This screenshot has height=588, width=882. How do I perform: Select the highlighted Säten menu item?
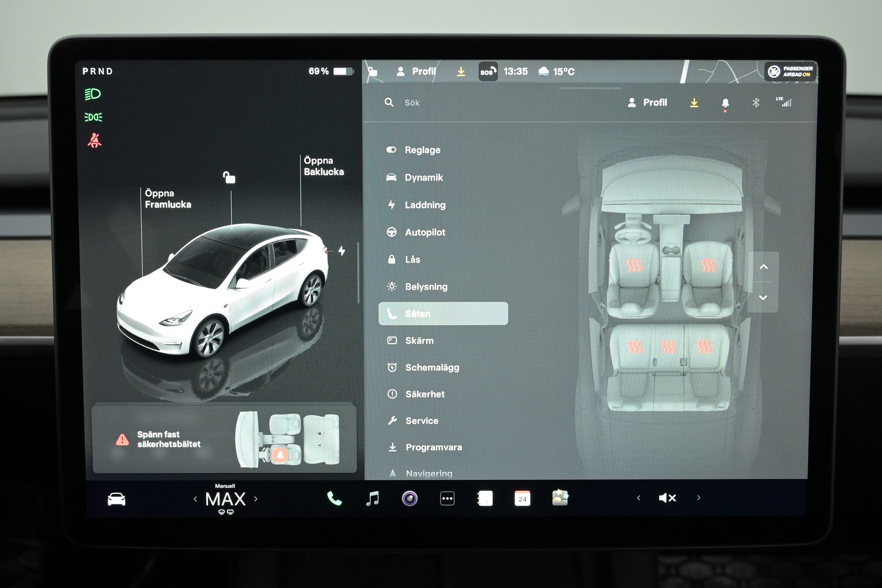(443, 314)
